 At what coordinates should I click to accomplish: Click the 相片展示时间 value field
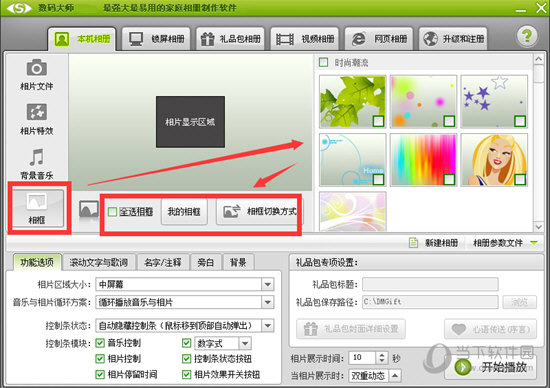tap(363, 358)
